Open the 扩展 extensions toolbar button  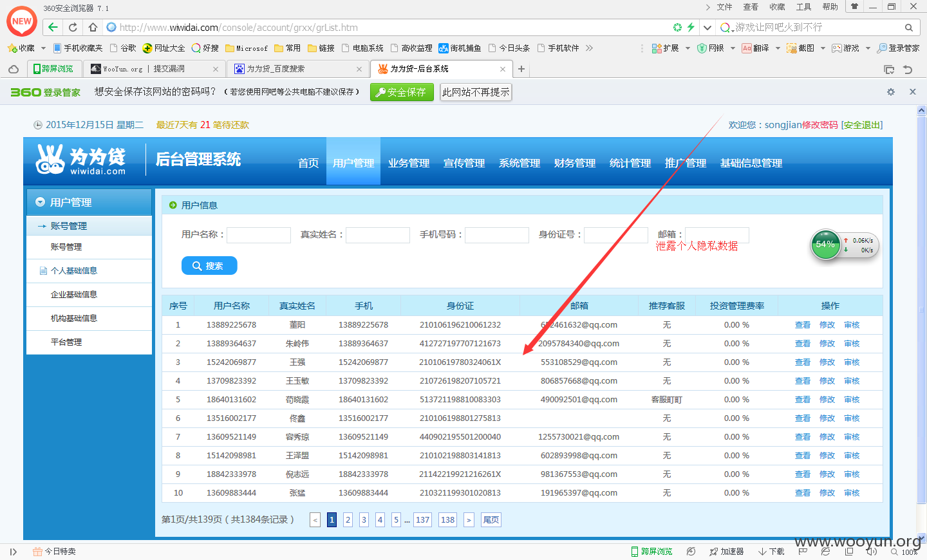(666, 48)
